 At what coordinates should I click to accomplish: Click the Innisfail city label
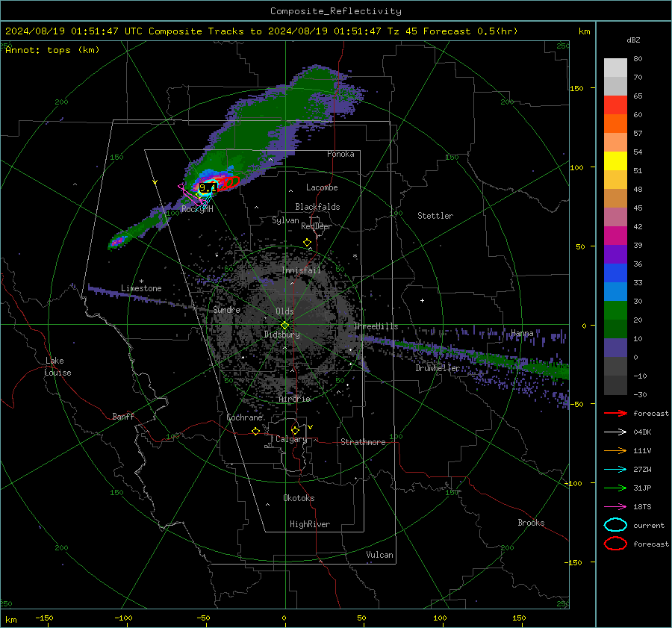click(x=302, y=270)
